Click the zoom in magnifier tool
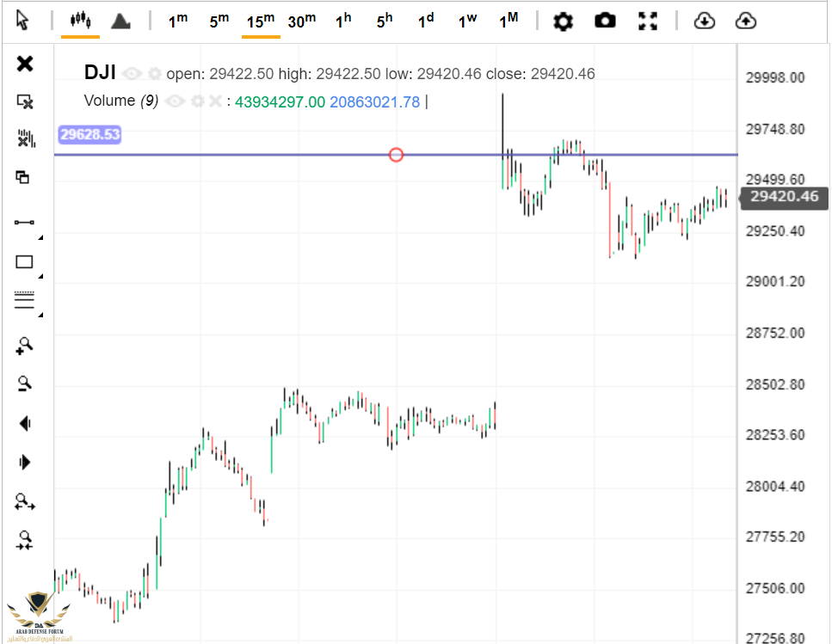This screenshot has width=832, height=644. [x=25, y=345]
